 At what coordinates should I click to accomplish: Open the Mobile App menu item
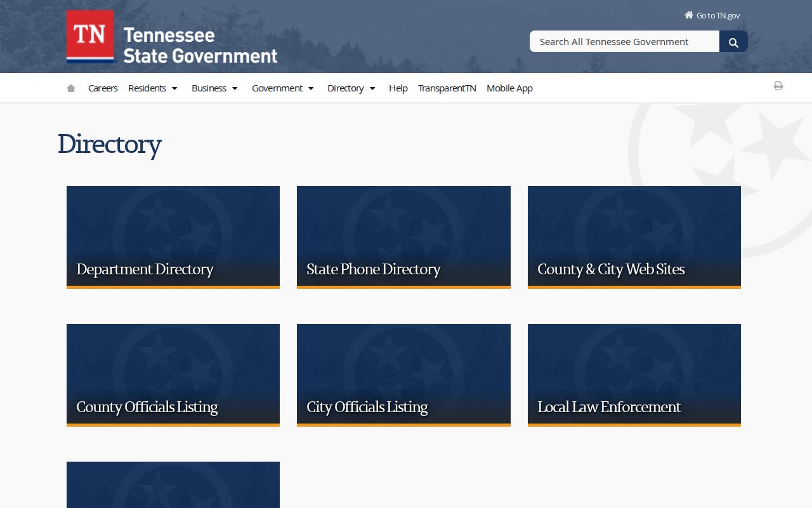click(509, 88)
